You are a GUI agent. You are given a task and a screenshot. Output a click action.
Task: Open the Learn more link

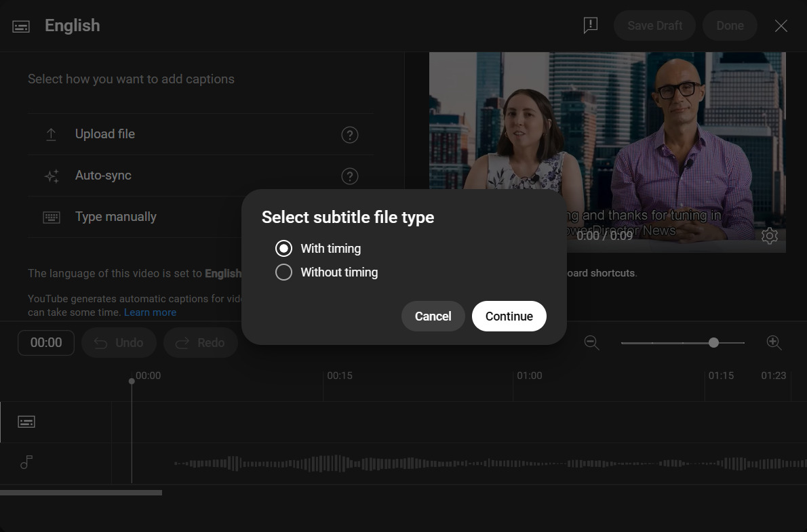click(x=150, y=312)
